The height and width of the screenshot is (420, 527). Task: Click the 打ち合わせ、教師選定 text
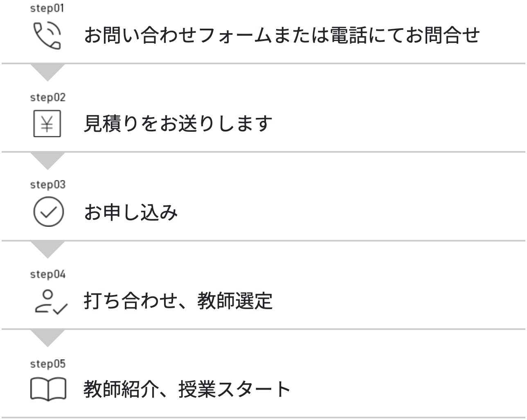point(178,301)
